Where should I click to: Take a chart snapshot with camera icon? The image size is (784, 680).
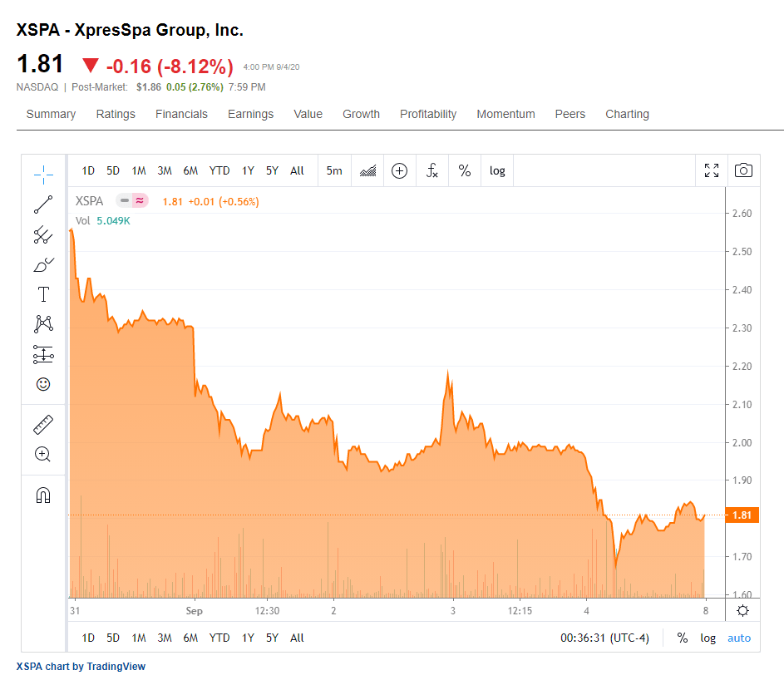743,170
